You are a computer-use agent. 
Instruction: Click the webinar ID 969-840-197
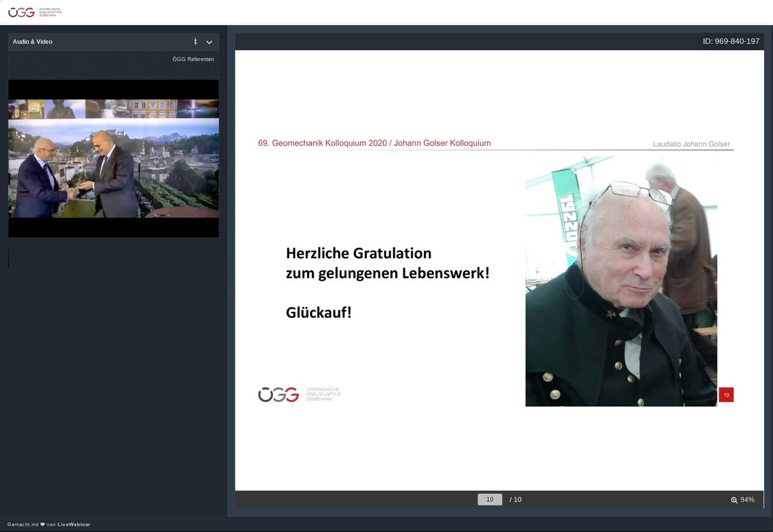click(731, 41)
